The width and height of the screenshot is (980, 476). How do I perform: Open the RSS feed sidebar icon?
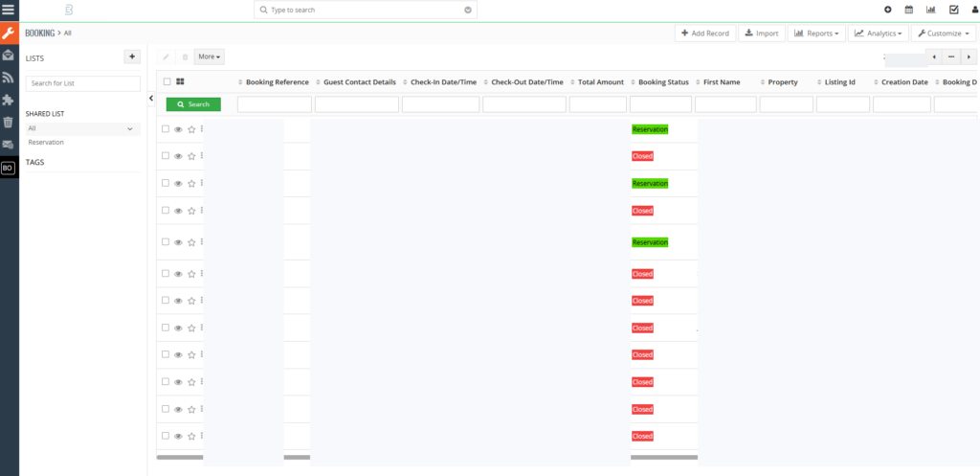8,78
